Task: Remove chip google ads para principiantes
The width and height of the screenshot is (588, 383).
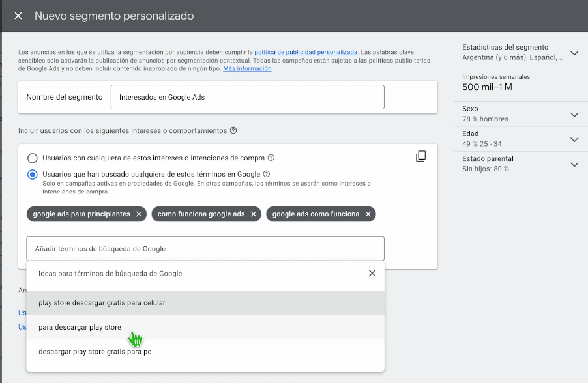Action: click(139, 214)
